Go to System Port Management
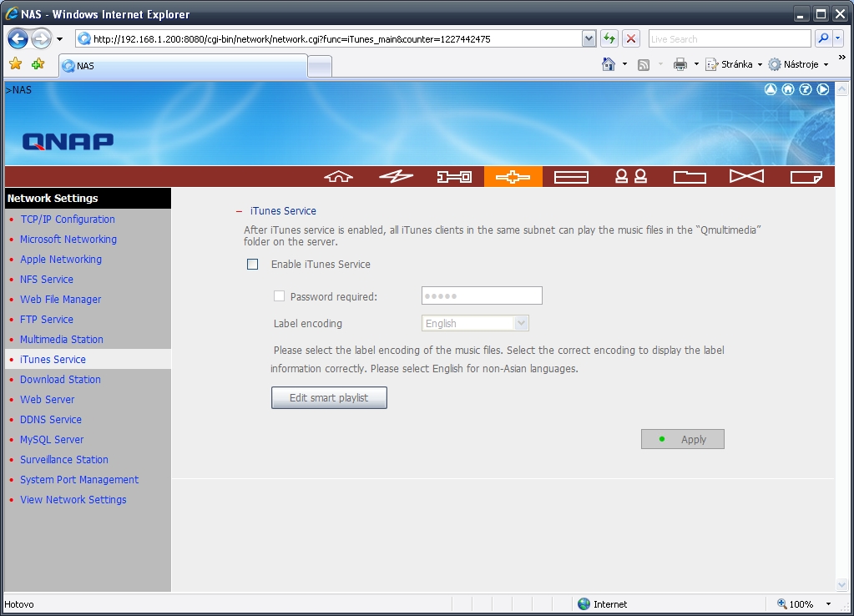854x616 pixels. coord(79,480)
